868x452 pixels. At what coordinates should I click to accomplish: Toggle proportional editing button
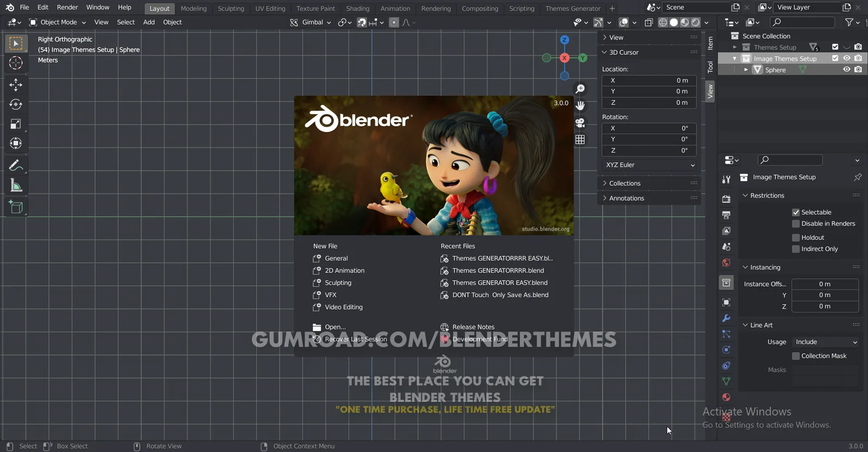pos(394,22)
